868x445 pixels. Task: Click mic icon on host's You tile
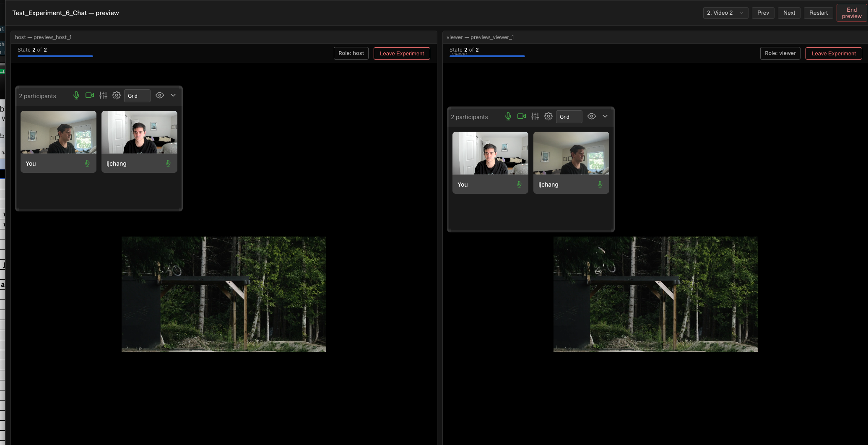(87, 163)
